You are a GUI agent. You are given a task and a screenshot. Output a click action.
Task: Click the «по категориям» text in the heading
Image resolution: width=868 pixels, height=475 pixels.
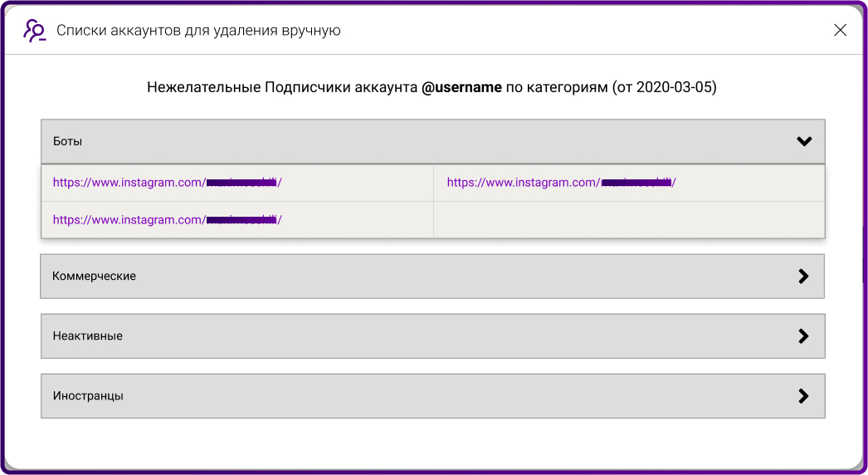[x=557, y=87]
